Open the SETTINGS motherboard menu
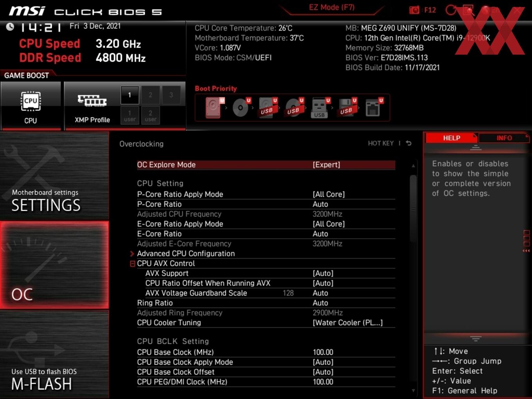Viewport: 532px width, 399px height. [54, 176]
